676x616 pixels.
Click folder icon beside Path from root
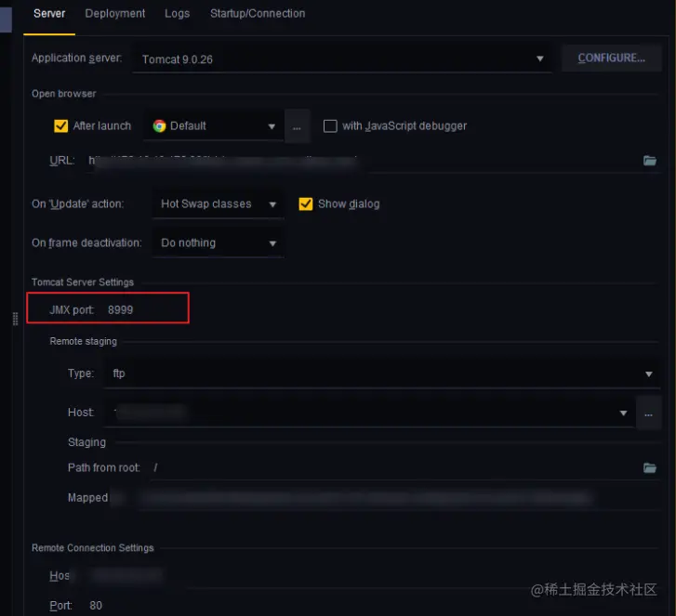coord(649,468)
